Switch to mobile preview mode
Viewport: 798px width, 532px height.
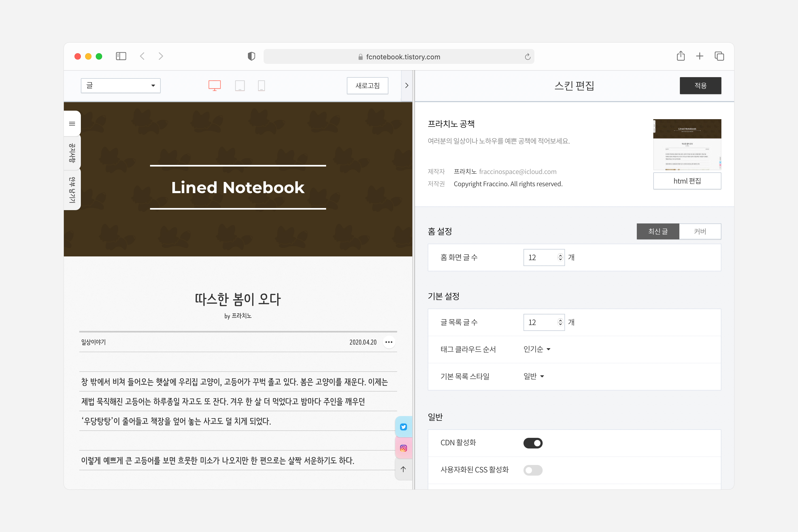[261, 85]
